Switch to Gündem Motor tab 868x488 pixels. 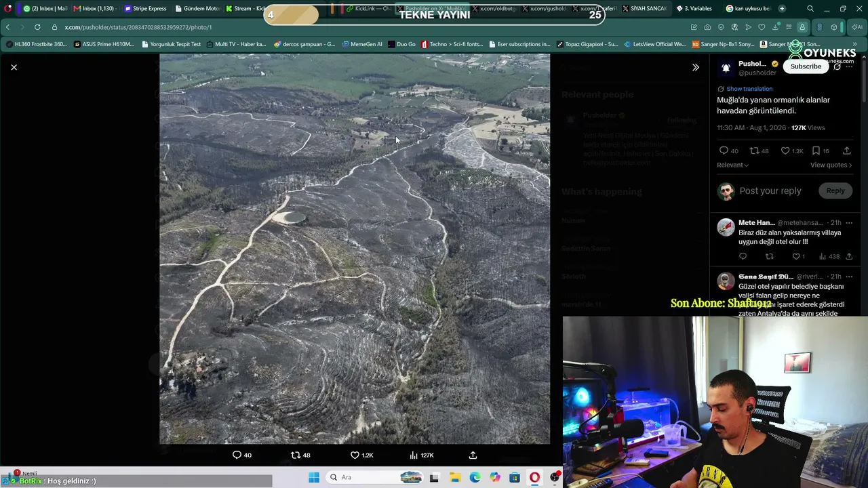pos(197,9)
